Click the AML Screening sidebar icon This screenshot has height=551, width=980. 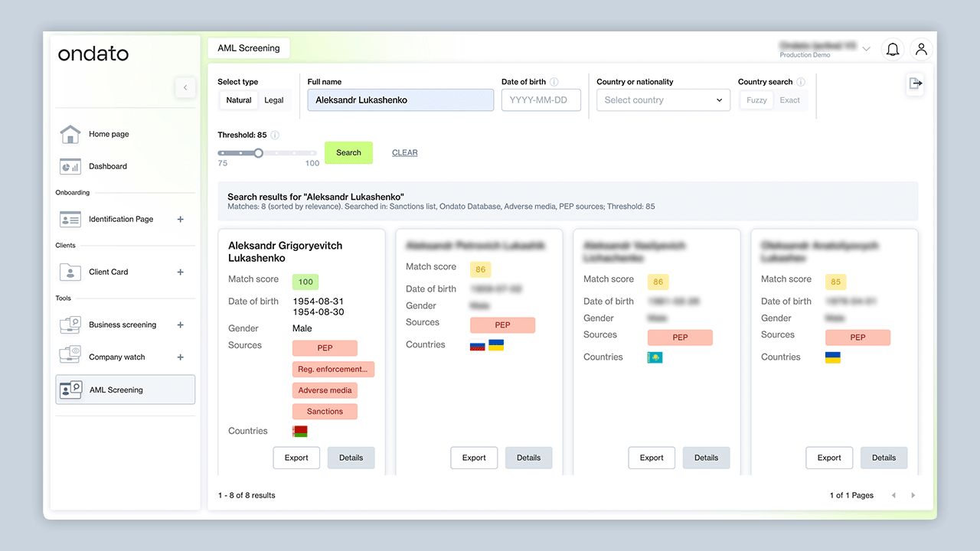tap(71, 390)
